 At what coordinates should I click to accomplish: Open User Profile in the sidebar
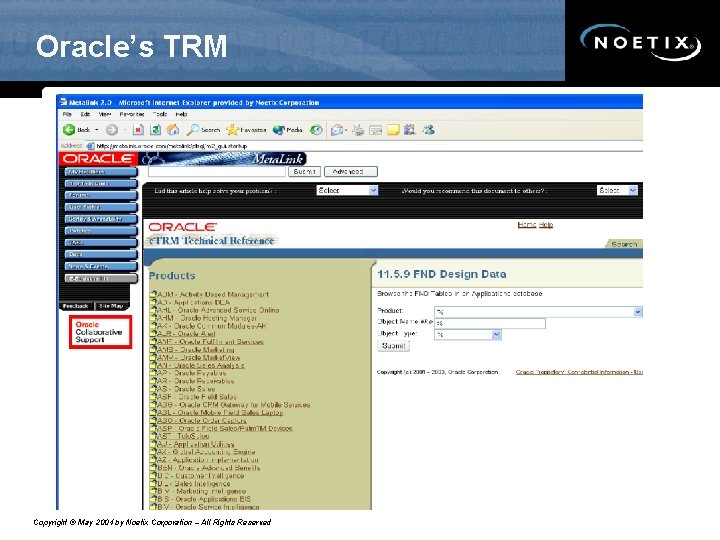[x=101, y=208]
